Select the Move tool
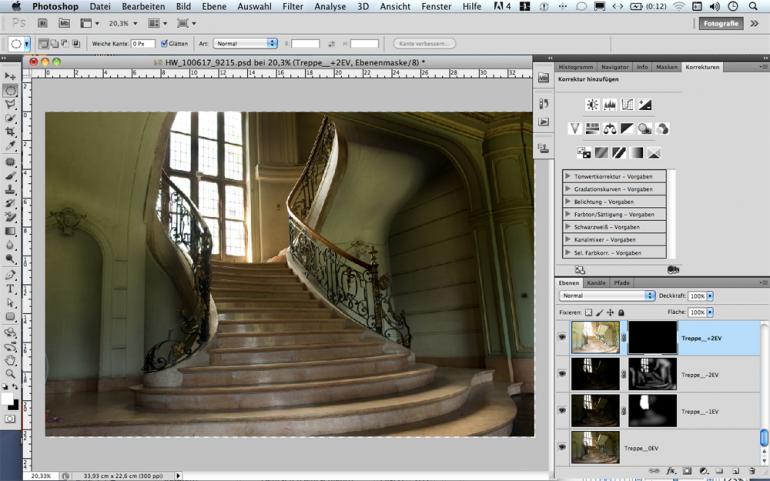Viewport: 770px width, 481px height. click(10, 76)
